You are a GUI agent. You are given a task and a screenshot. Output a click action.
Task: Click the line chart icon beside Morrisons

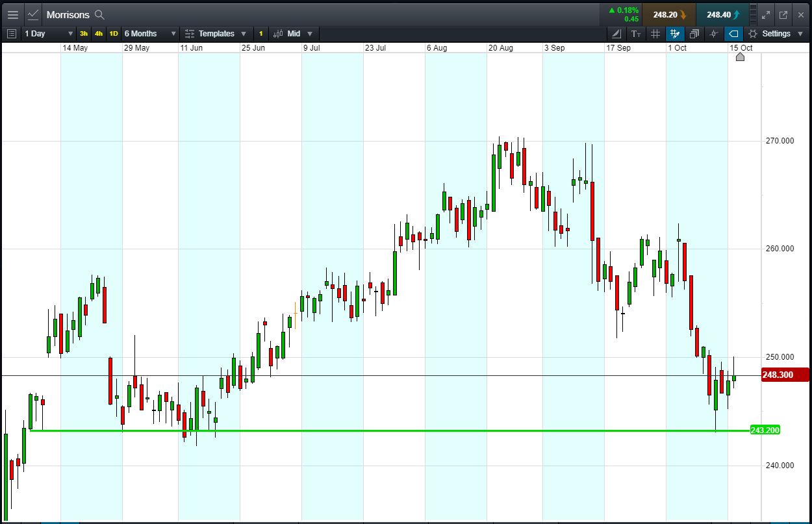point(33,14)
